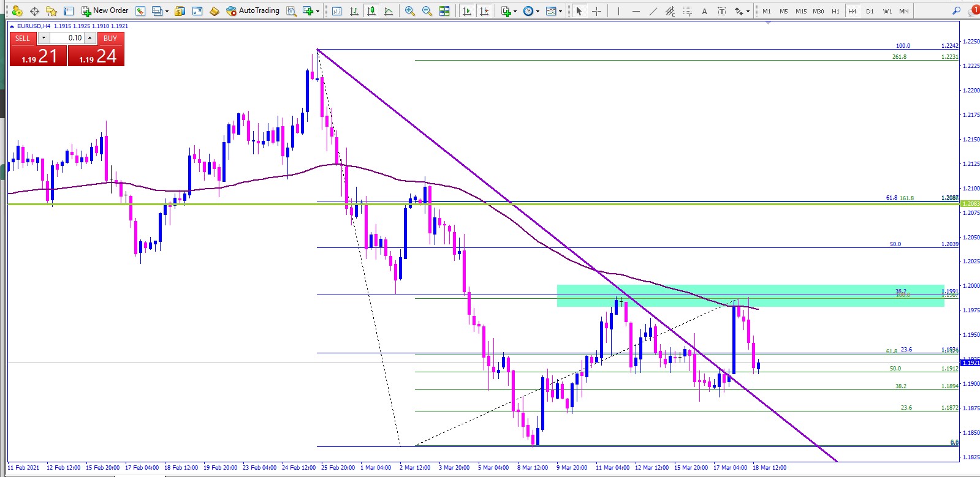
Task: Switch timeframe to M15
Action: pyautogui.click(x=801, y=11)
